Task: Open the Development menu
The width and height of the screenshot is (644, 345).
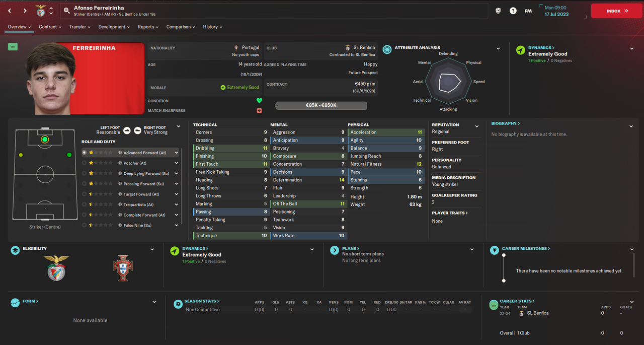Action: [114, 27]
